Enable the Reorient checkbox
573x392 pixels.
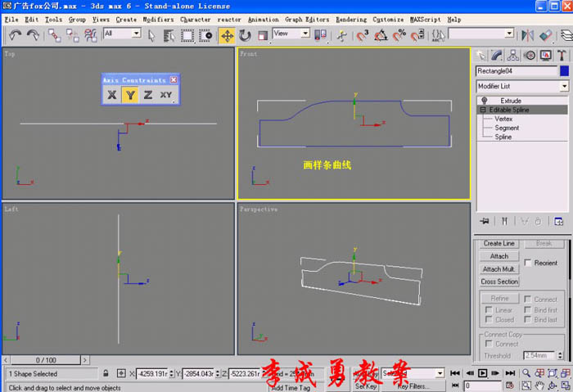(x=528, y=263)
